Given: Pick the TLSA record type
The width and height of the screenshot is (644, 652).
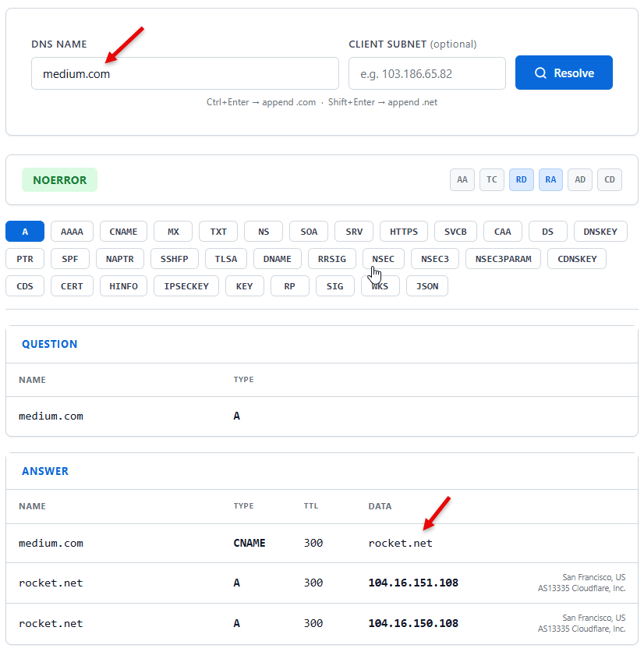Looking at the screenshot, I should coord(226,259).
